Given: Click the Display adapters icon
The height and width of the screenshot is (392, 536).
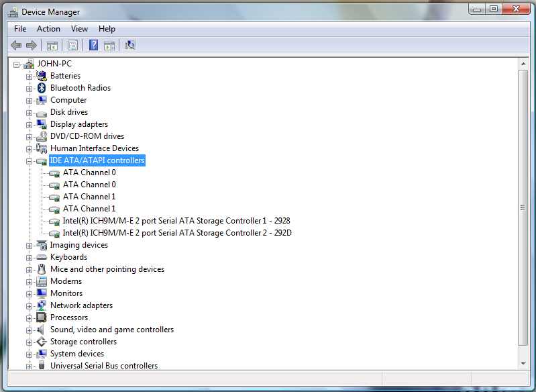Looking at the screenshot, I should point(42,124).
